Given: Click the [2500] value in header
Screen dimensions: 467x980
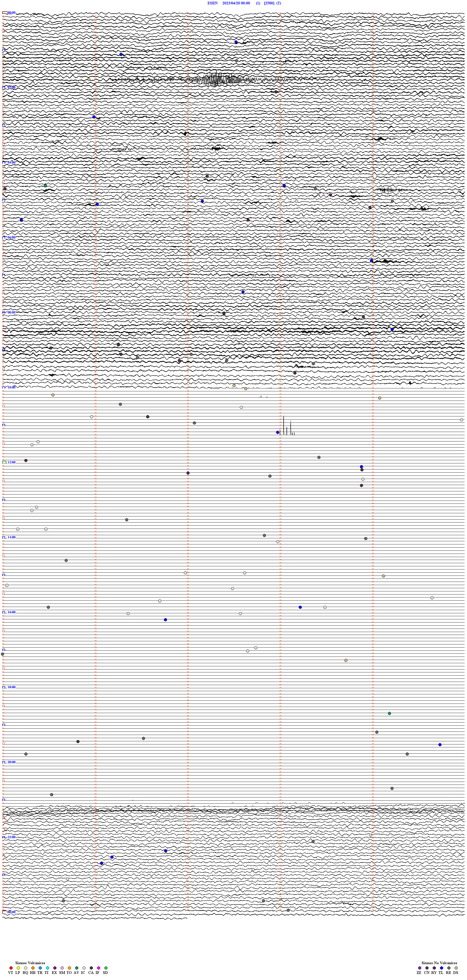Looking at the screenshot, I should coord(269,3).
